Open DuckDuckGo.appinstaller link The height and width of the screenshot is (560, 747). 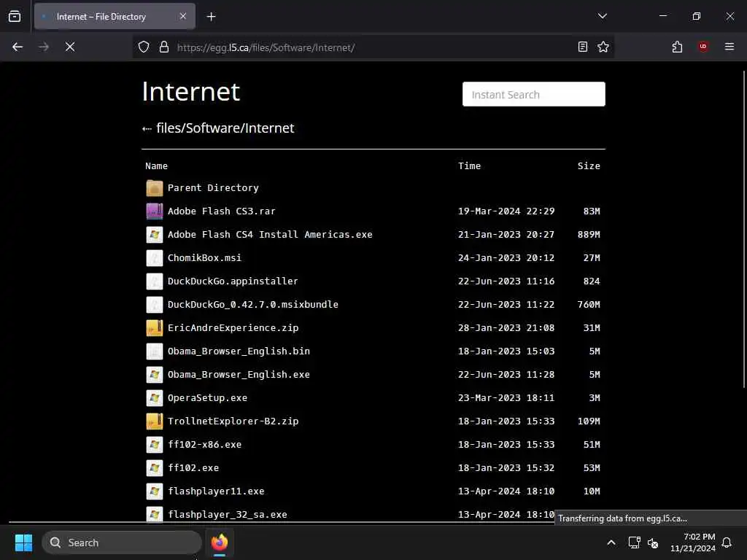(x=233, y=281)
